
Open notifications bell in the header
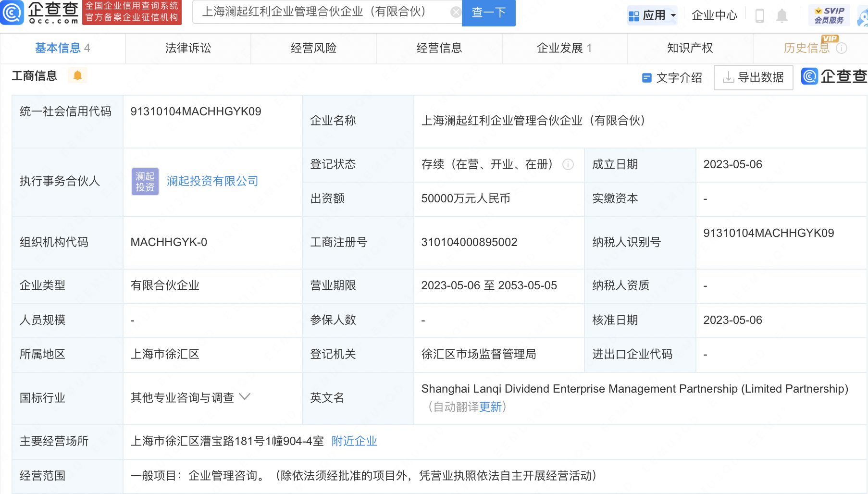pyautogui.click(x=782, y=16)
